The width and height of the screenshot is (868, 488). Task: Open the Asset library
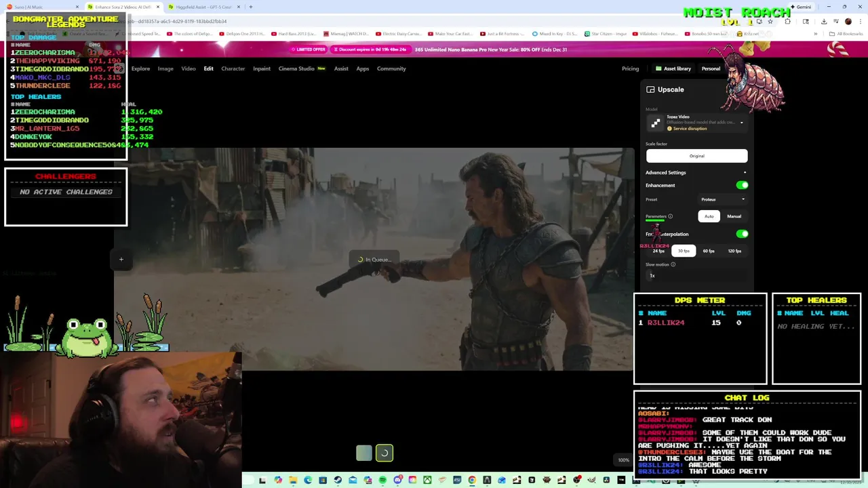[673, 68]
